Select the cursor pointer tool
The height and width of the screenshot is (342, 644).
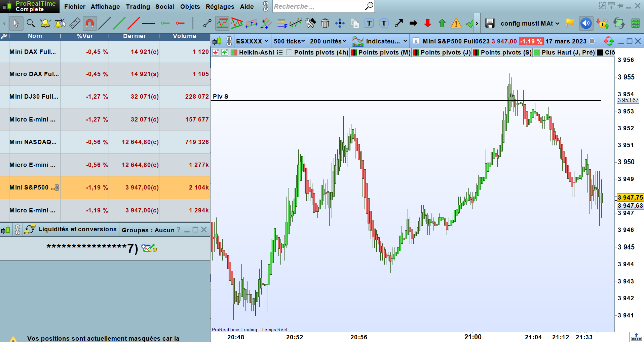[x=16, y=23]
